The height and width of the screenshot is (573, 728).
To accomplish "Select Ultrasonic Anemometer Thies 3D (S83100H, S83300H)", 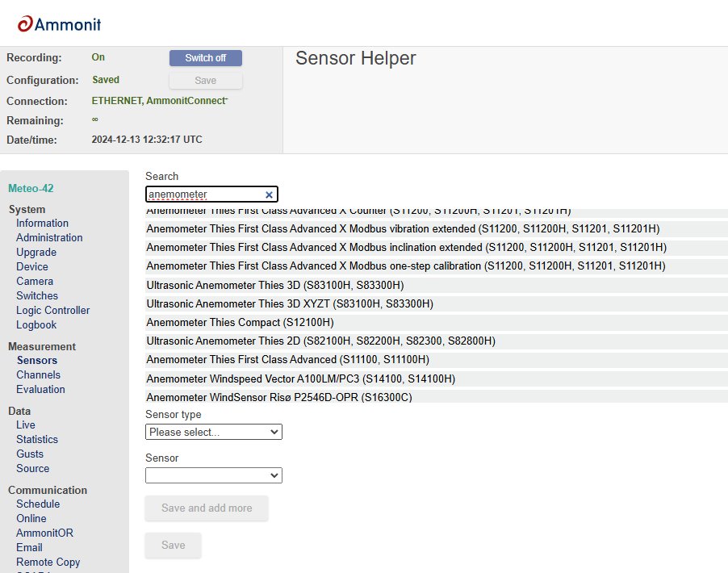I will [x=437, y=285].
